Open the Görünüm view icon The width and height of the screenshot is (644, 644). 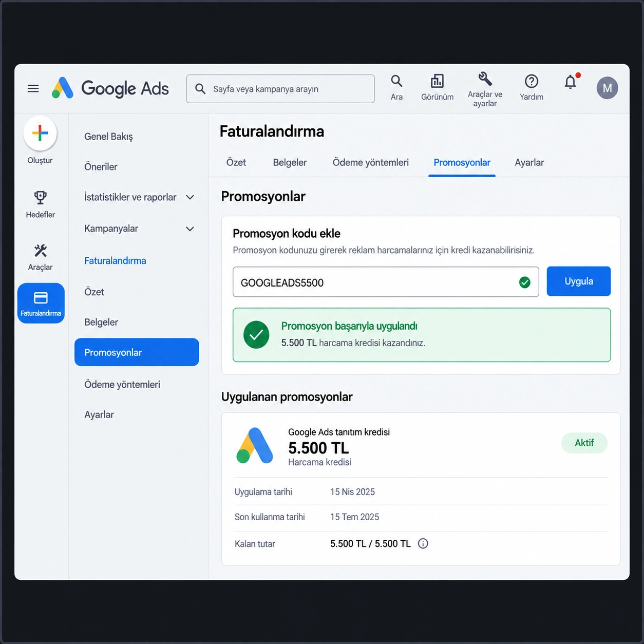point(437,81)
